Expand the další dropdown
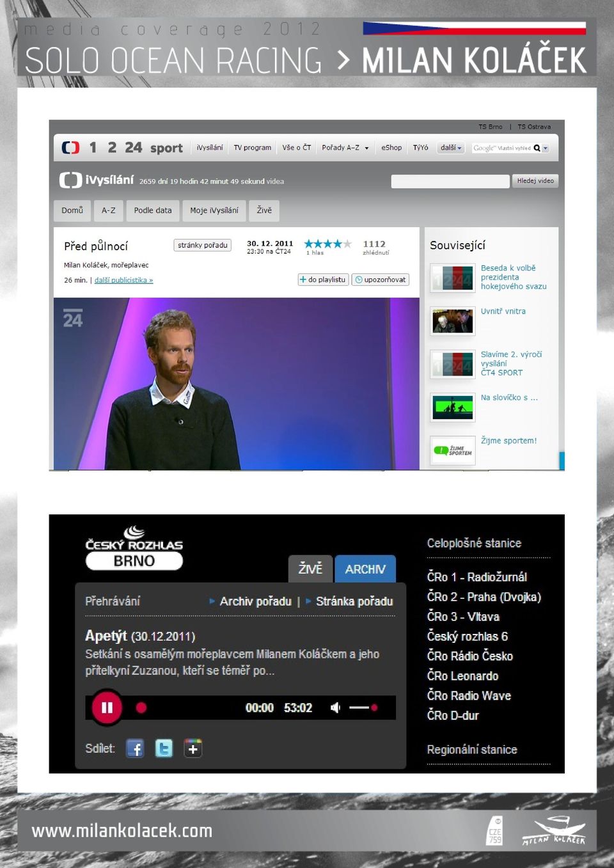 point(451,148)
